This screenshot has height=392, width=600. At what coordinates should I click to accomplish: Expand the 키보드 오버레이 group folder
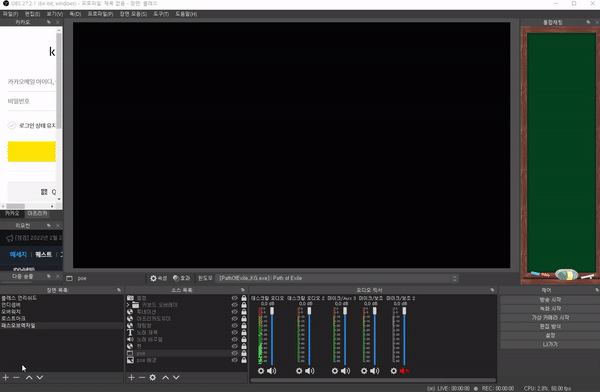128,305
